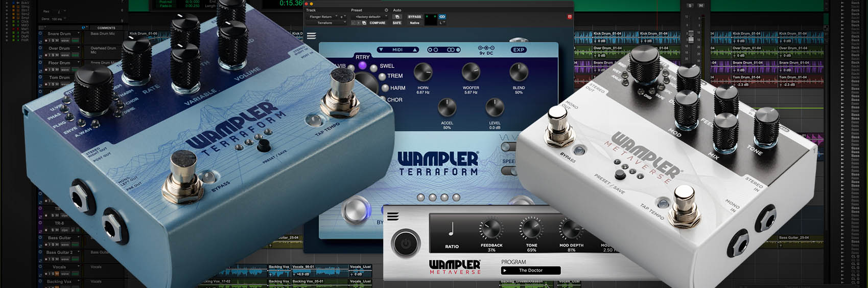Select the Bass Guitar 2 track name
Viewport: 868px width, 288px height.
(59, 252)
